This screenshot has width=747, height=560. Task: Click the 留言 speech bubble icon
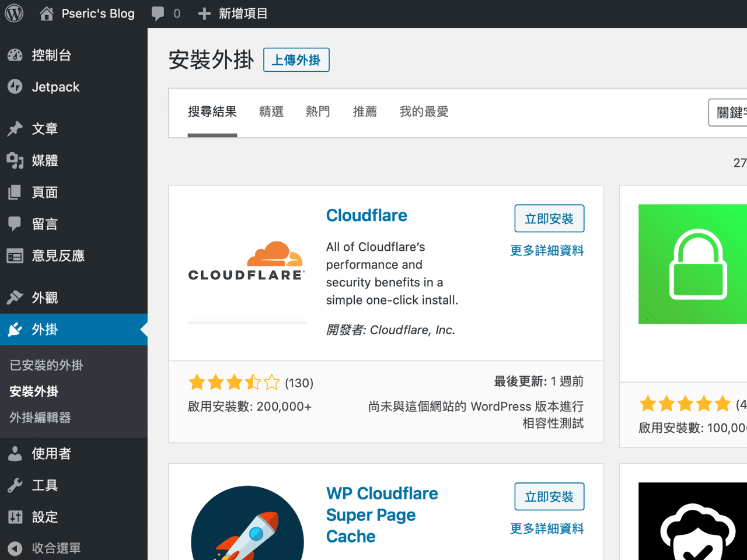(x=15, y=223)
